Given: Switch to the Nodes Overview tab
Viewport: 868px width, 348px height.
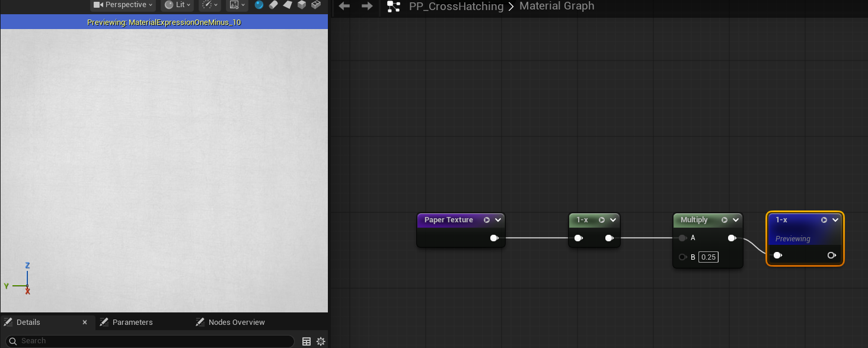Looking at the screenshot, I should tap(236, 323).
